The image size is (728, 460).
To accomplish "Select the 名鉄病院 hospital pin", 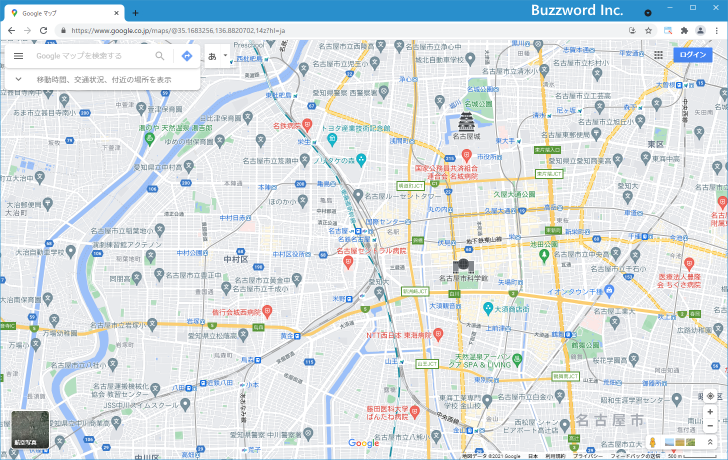I will (x=306, y=124).
